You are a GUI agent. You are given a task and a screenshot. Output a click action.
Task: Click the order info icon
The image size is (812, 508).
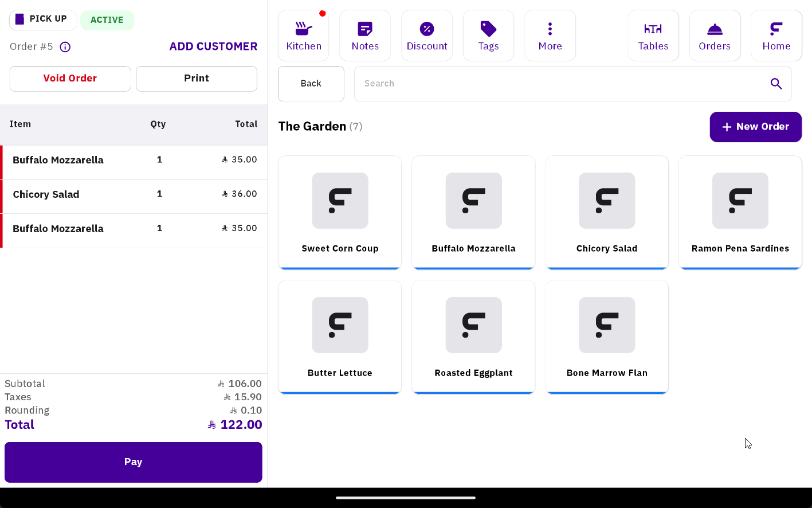65,47
